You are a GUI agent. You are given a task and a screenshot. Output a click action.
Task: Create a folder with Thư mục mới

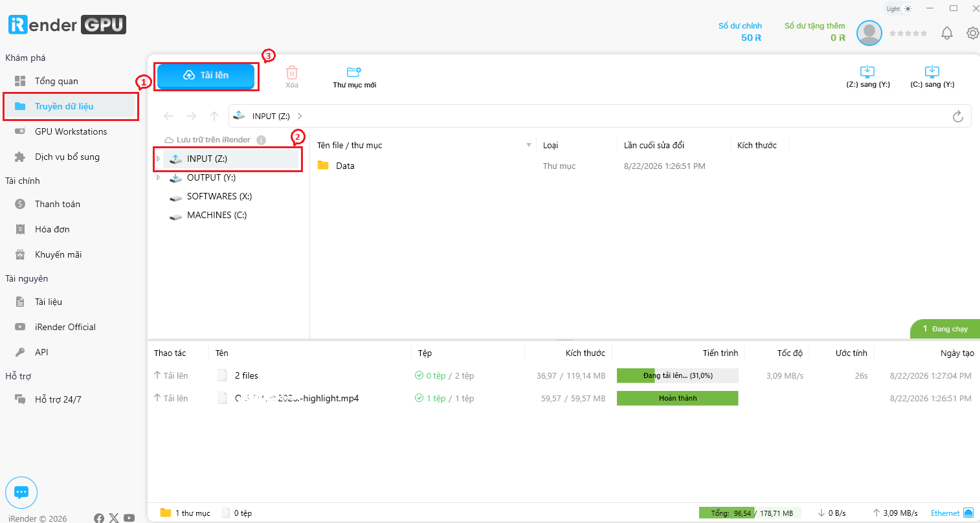(354, 76)
